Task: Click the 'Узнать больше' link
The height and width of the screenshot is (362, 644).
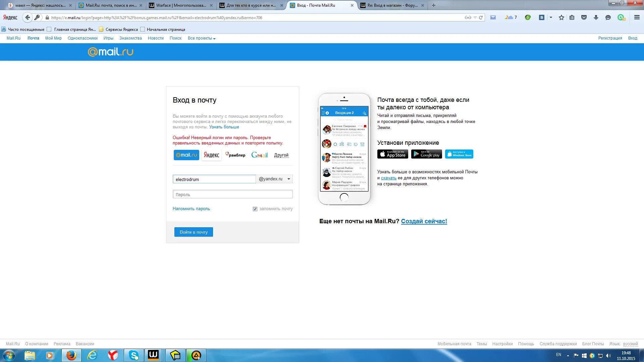Action: tap(224, 127)
